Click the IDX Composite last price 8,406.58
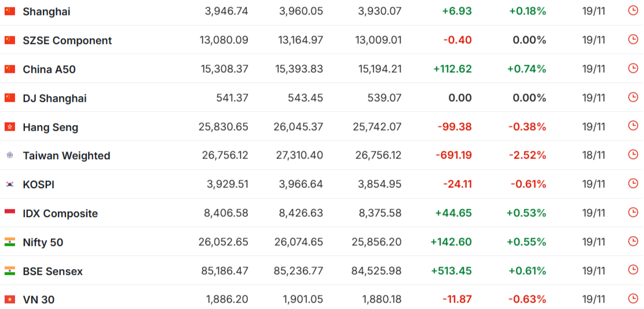The height and width of the screenshot is (309, 644). tap(226, 214)
